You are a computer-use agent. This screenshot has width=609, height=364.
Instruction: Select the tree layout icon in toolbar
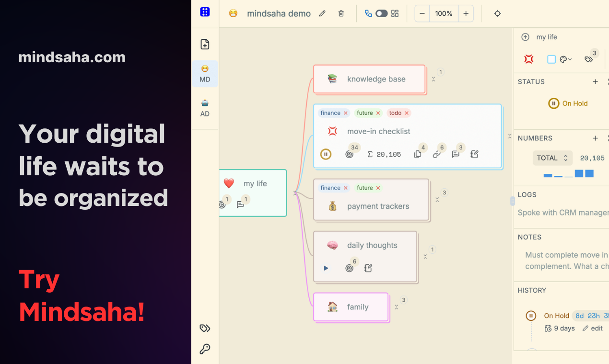click(368, 13)
